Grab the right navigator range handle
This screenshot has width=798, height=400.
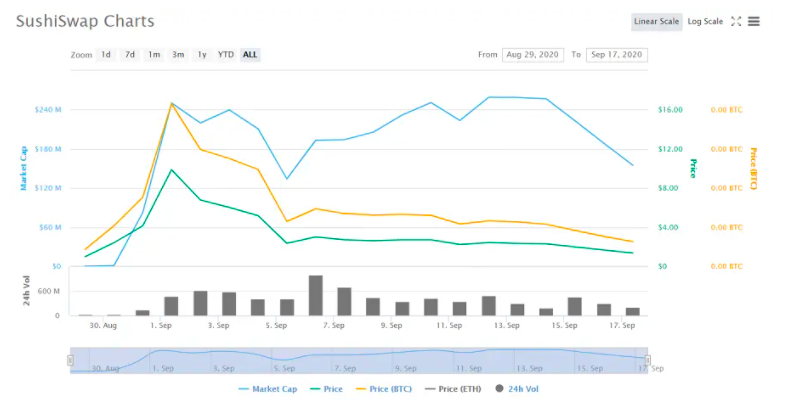point(648,360)
